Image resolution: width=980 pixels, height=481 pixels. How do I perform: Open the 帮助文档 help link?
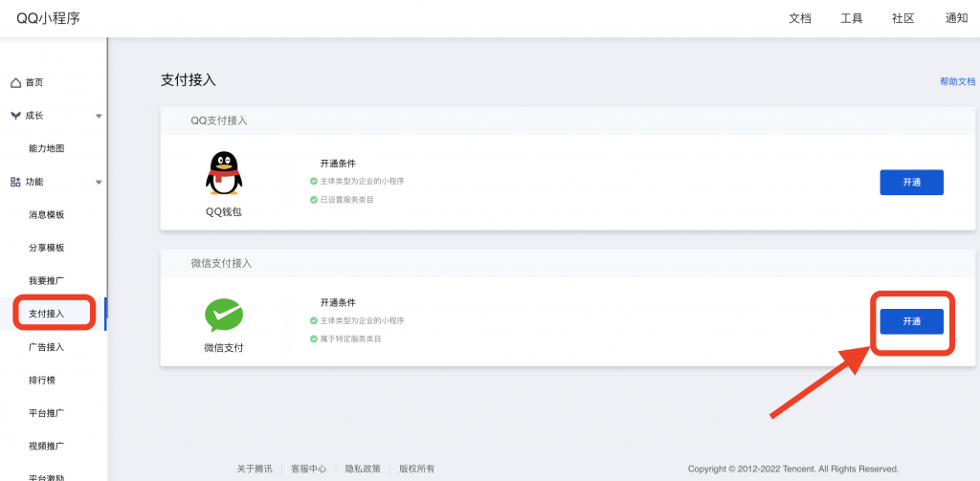point(957,82)
